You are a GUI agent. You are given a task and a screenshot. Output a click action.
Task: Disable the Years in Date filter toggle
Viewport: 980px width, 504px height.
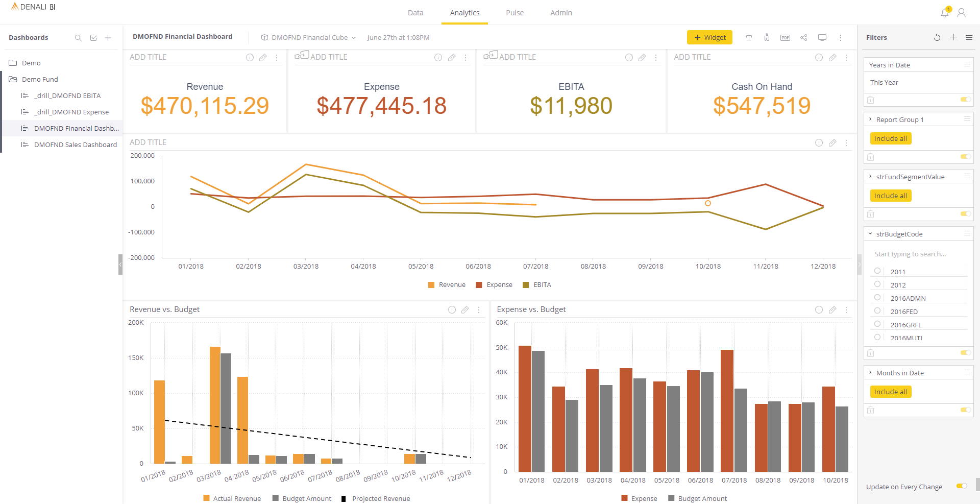[x=965, y=100]
